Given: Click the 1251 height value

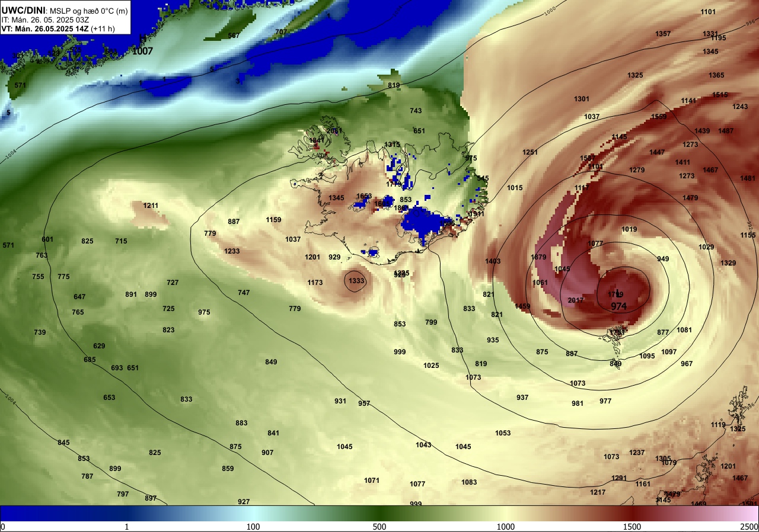Looking at the screenshot, I should (x=530, y=152).
